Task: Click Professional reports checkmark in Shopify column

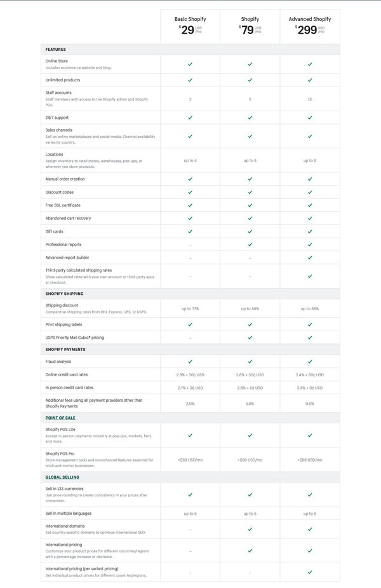Action: tap(250, 245)
